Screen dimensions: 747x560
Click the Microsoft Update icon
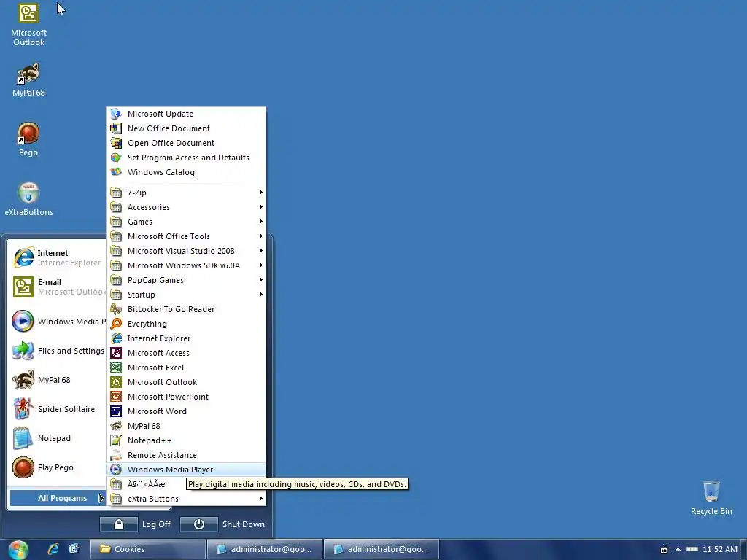pyautogui.click(x=116, y=114)
